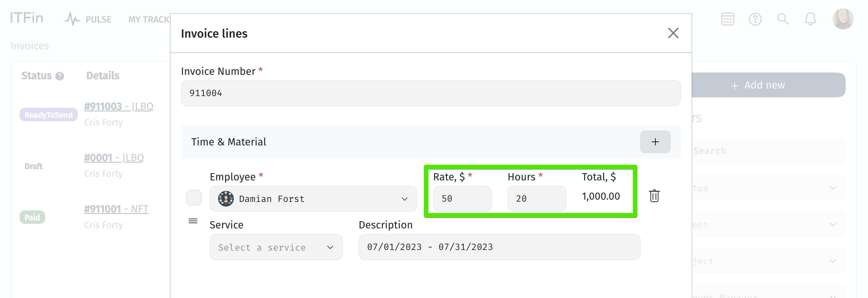Click the Details column header
The height and width of the screenshot is (298, 868).
click(x=103, y=75)
